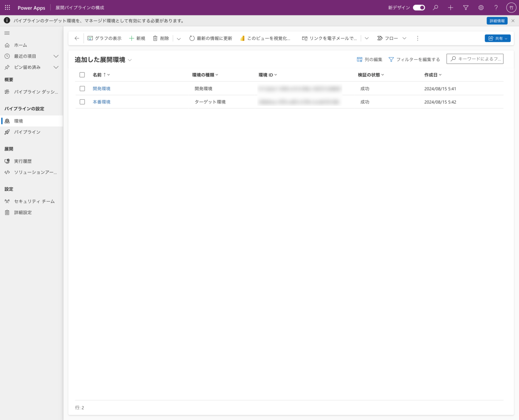Collapse the sidebar via the hamburger icon
519x420 pixels.
[x=7, y=33]
